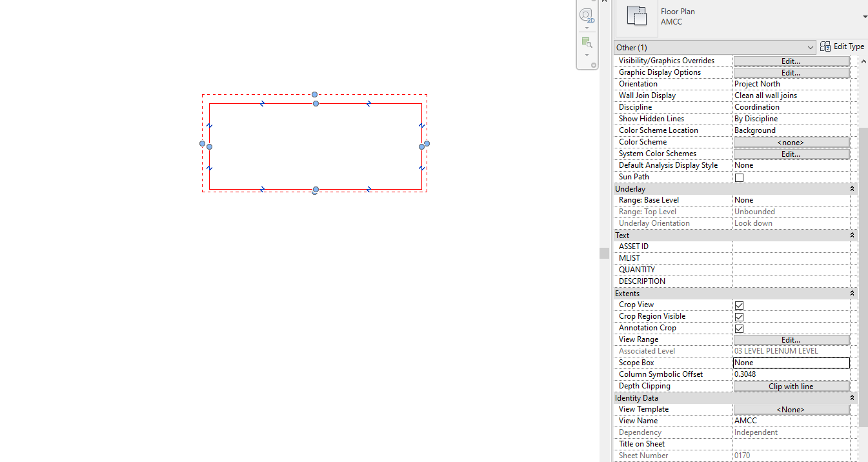
Task: Click inside the Scope Box field
Action: coord(791,363)
